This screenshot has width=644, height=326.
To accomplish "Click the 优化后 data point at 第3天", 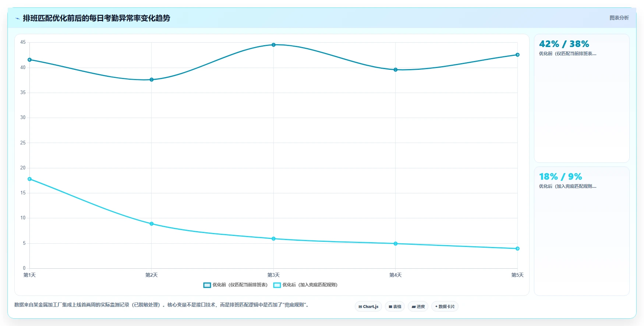I will [x=273, y=239].
